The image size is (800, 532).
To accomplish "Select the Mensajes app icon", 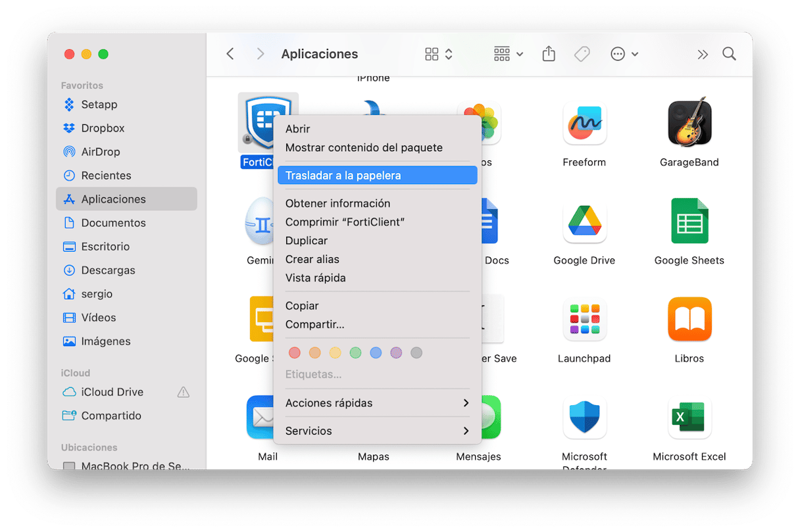I will [491, 418].
